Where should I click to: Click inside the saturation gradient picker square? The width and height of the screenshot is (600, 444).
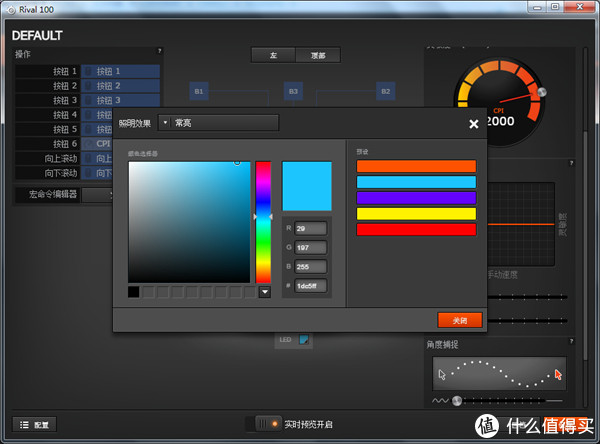(x=189, y=222)
